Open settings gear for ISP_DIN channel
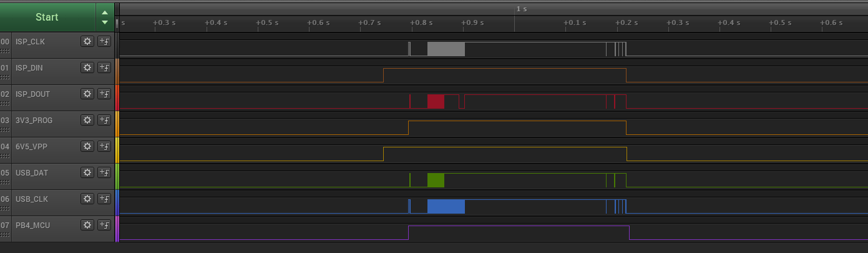The height and width of the screenshot is (253, 868). coord(87,67)
